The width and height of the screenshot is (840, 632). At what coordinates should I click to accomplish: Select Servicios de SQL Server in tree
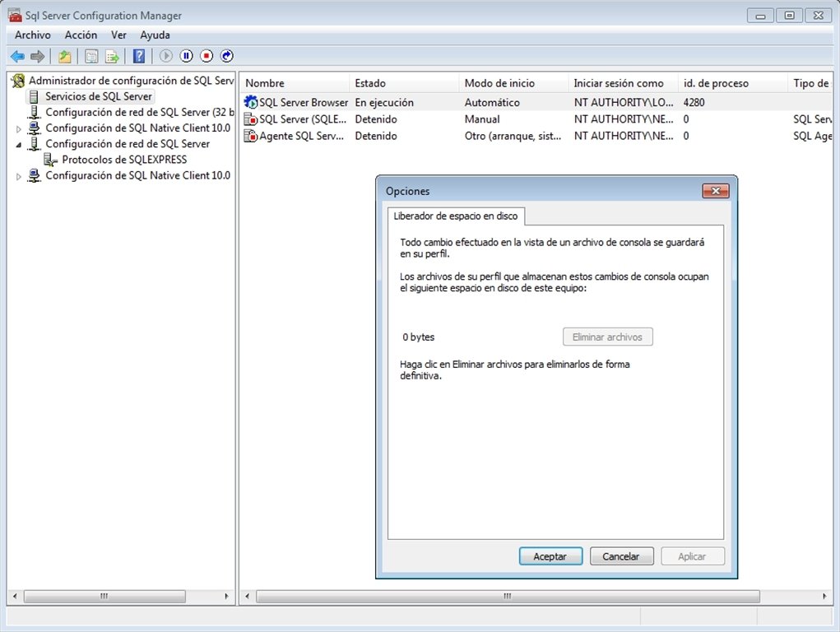click(x=99, y=96)
